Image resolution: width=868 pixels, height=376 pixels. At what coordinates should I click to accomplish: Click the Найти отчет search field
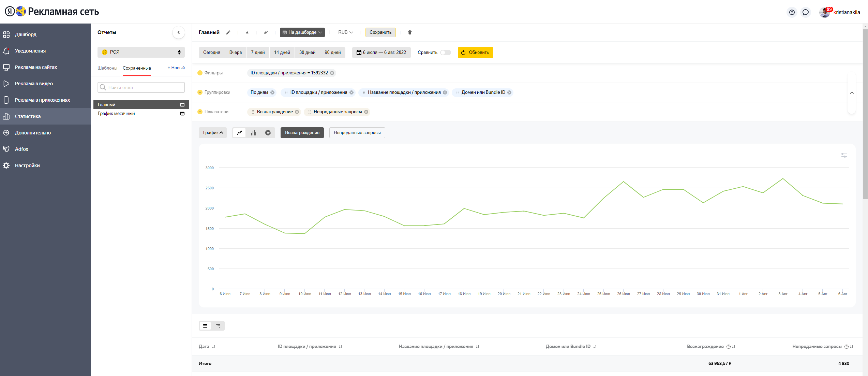141,87
